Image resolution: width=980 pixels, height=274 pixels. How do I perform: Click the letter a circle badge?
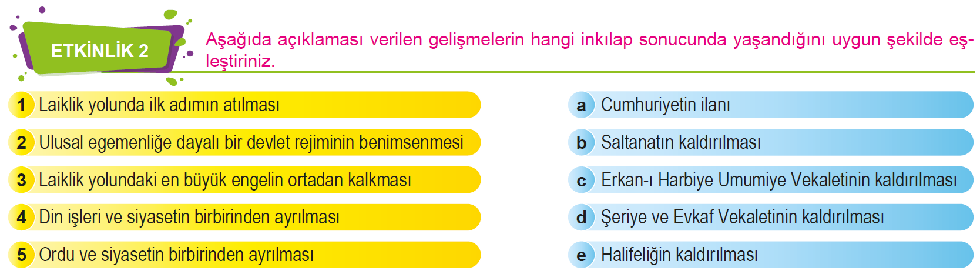pos(582,105)
